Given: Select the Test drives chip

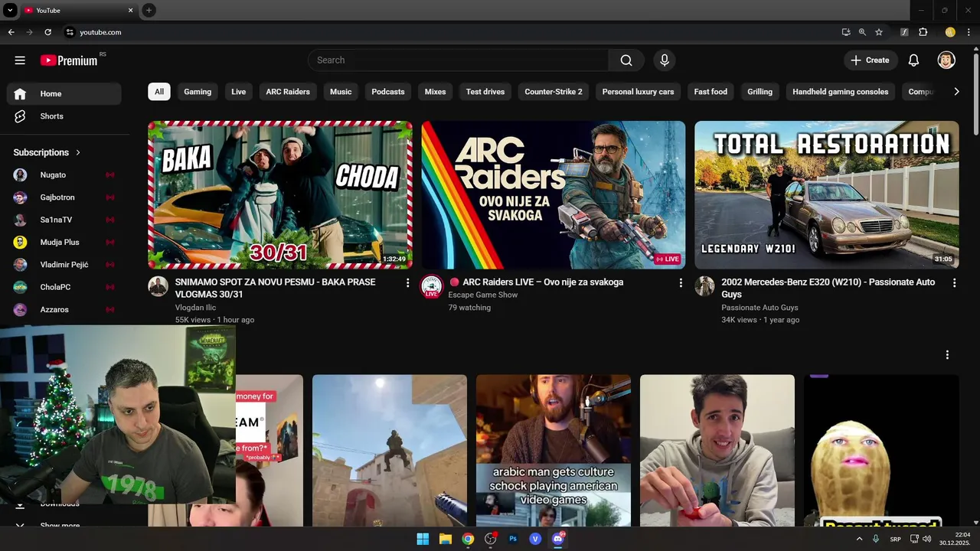Looking at the screenshot, I should (x=485, y=92).
